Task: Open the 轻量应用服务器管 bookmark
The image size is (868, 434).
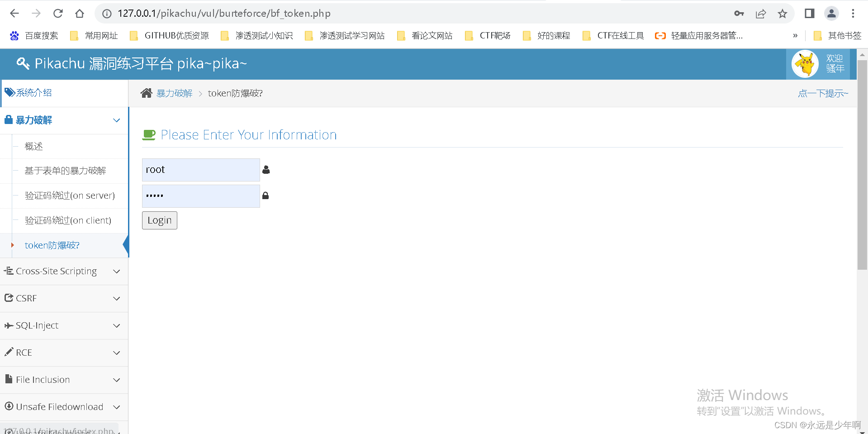Action: [x=699, y=36]
